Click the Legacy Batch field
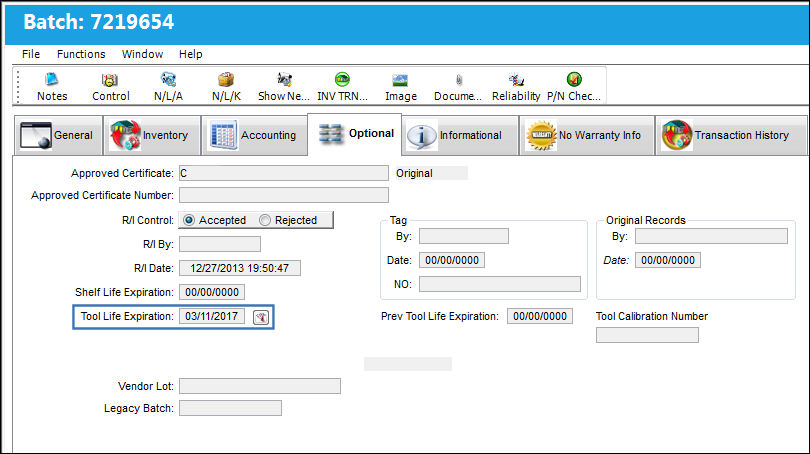 (x=230, y=408)
